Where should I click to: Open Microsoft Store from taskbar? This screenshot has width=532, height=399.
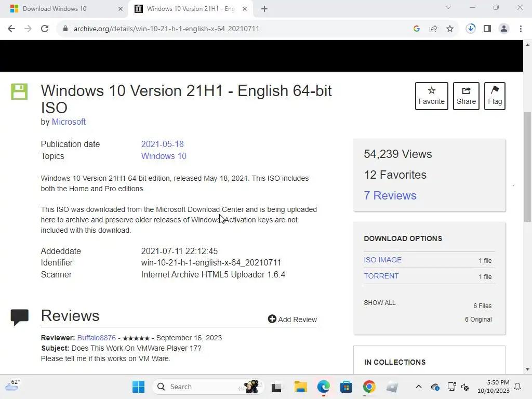[x=346, y=387]
